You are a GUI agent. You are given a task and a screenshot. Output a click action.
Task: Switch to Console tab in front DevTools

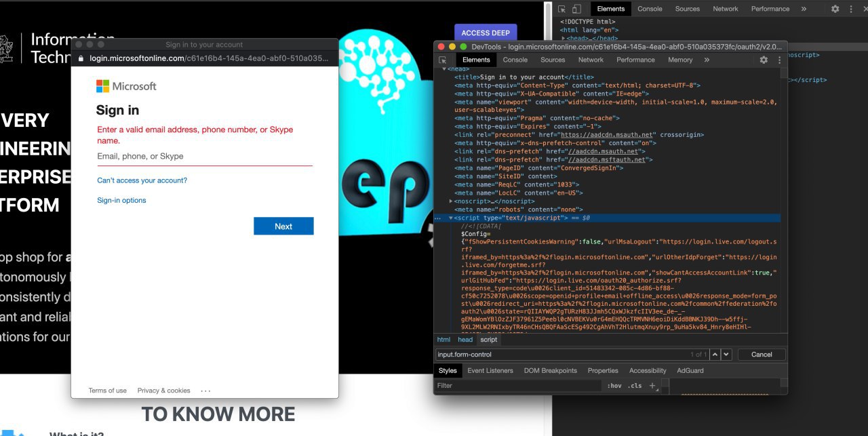[515, 60]
